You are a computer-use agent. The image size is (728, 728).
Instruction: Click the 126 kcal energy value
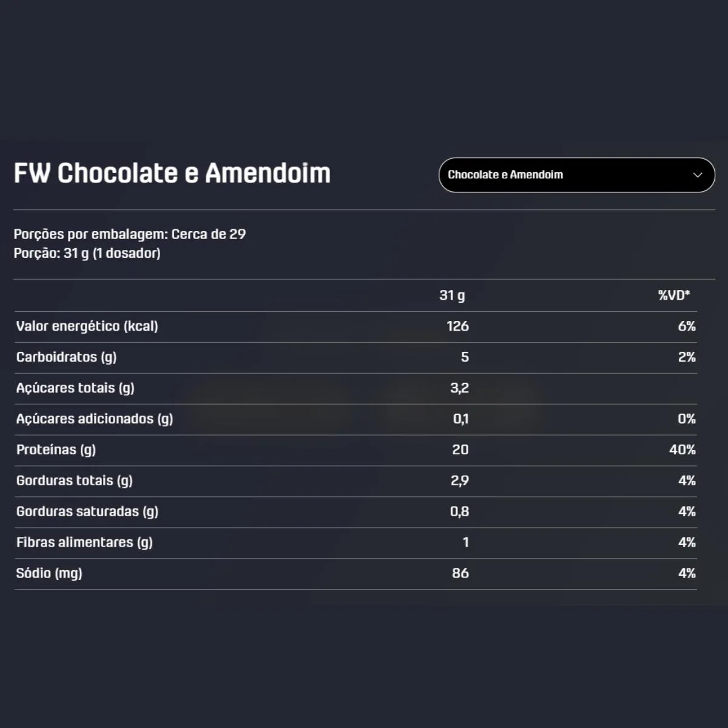click(457, 326)
